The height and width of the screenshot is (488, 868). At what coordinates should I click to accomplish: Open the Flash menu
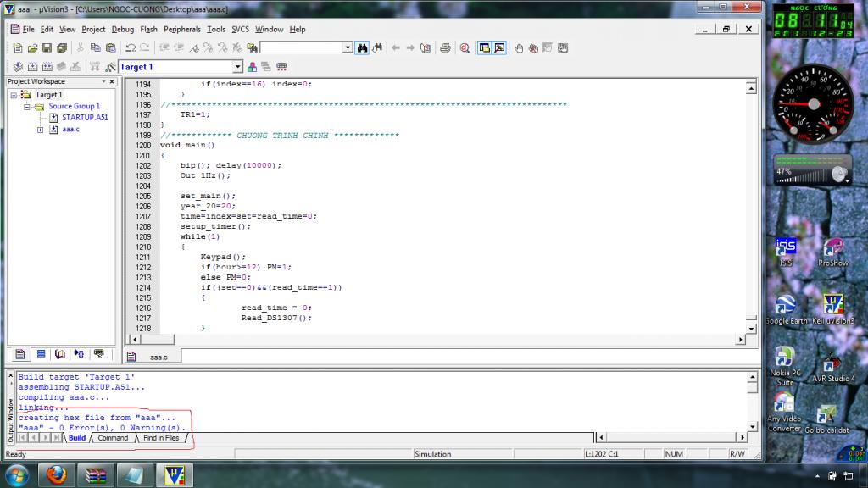point(148,30)
